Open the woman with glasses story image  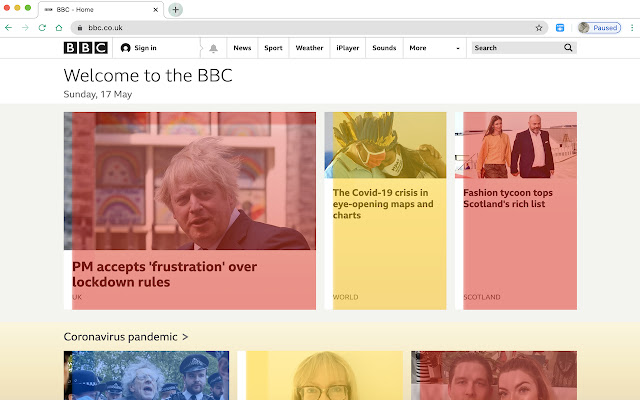coord(320,376)
